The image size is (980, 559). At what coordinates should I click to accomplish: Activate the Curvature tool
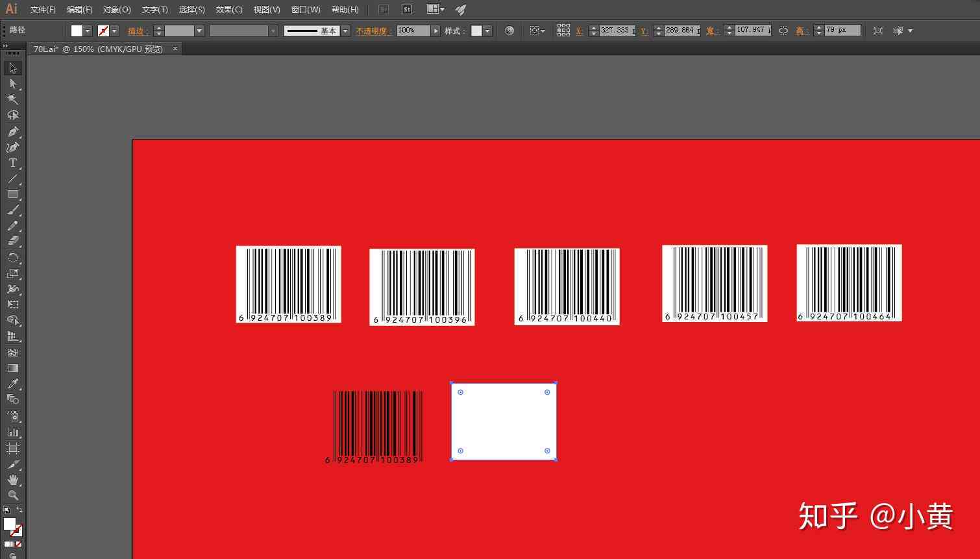[12, 147]
